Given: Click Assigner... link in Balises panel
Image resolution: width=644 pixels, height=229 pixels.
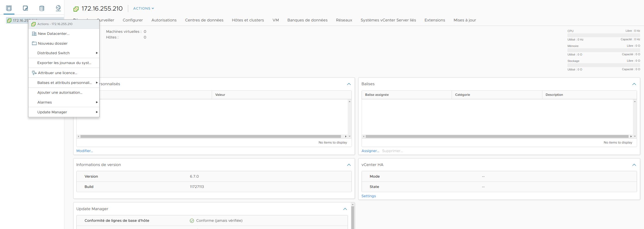Looking at the screenshot, I should [370, 151].
